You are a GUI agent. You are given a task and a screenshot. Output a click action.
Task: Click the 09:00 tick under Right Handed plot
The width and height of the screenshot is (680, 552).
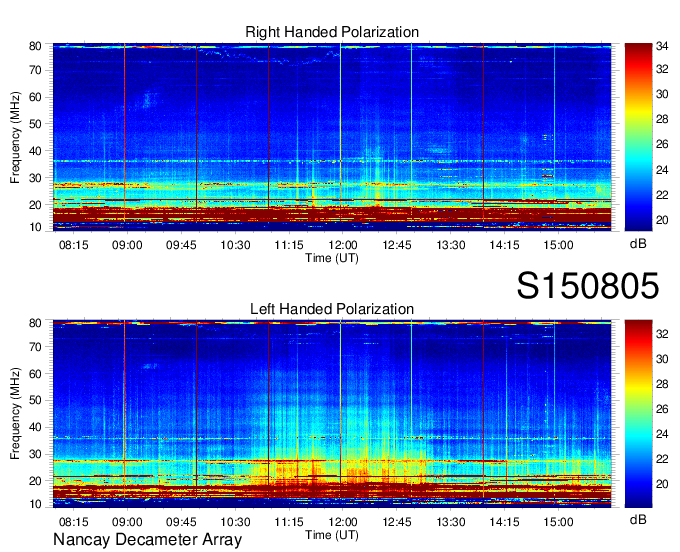(128, 245)
